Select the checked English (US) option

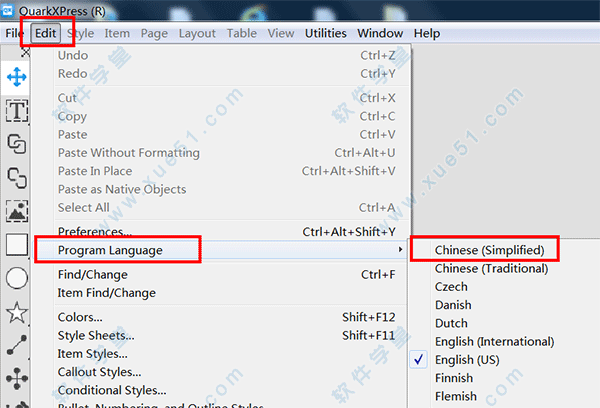(x=467, y=360)
